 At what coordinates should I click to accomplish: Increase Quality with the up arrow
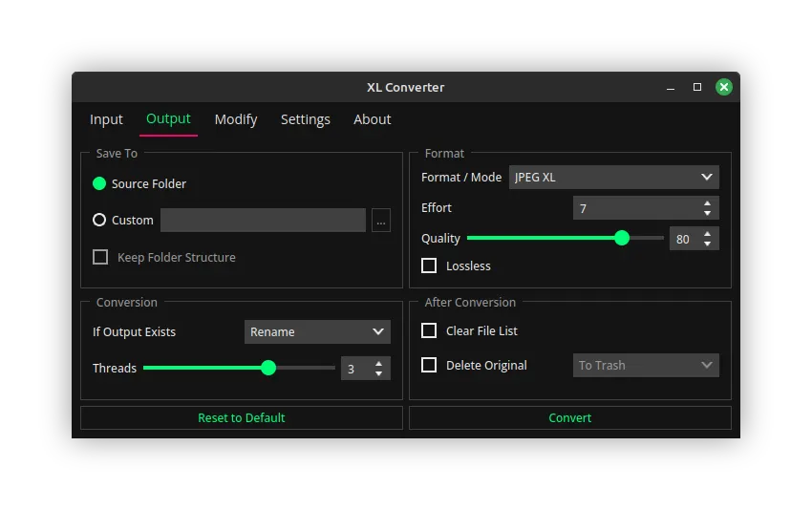coord(707,234)
